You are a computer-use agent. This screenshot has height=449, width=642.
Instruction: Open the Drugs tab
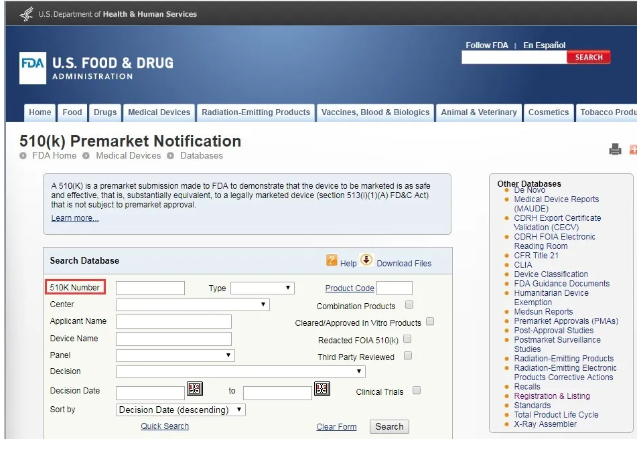point(105,113)
